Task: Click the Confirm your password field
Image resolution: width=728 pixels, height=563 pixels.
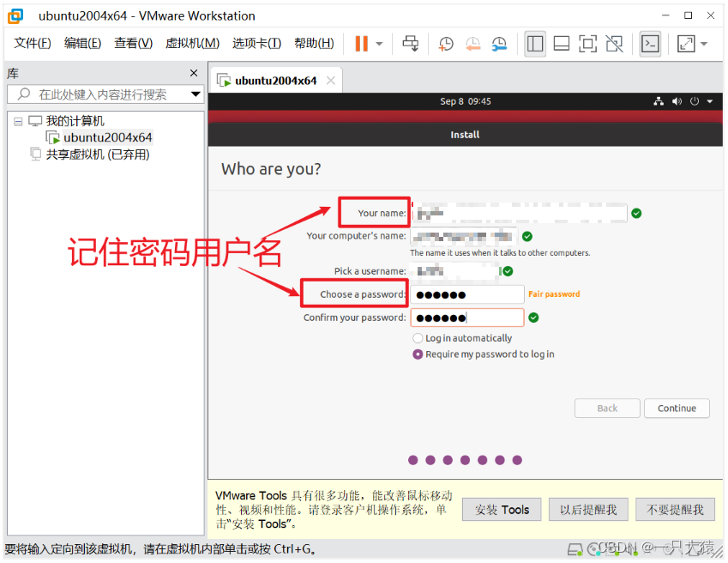Action: pos(467,318)
